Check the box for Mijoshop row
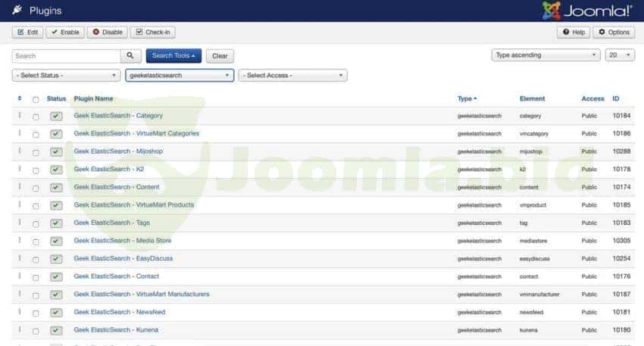 click(x=36, y=153)
